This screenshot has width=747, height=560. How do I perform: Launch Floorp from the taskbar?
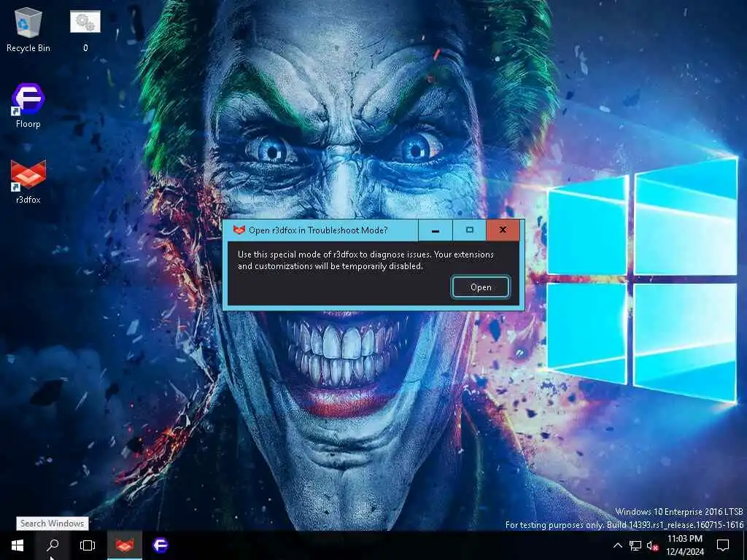(160, 545)
